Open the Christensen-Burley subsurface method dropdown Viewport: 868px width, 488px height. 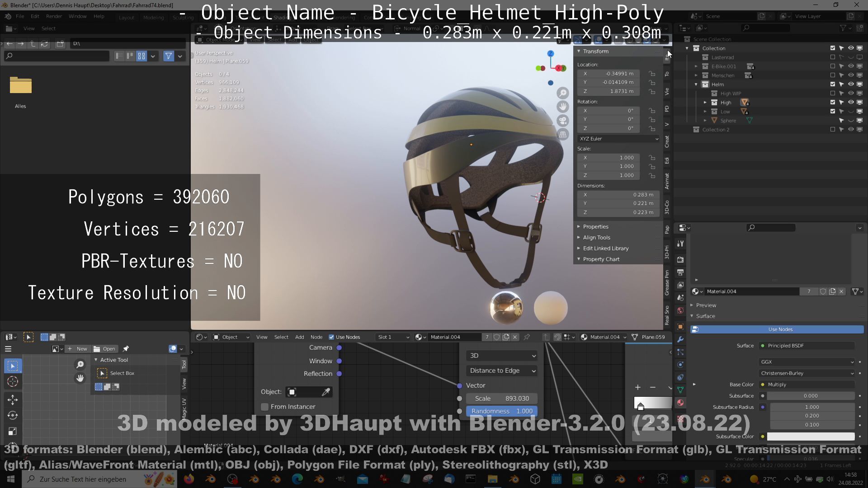807,373
